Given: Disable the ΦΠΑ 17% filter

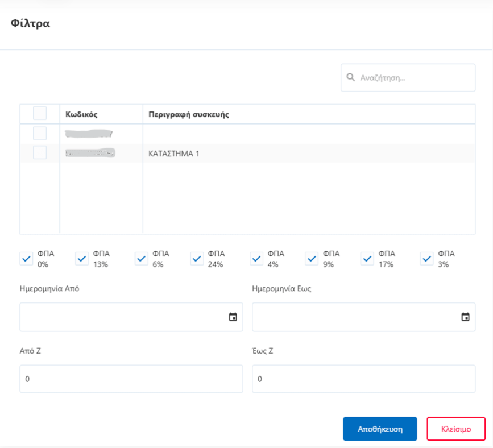Looking at the screenshot, I should tap(369, 259).
